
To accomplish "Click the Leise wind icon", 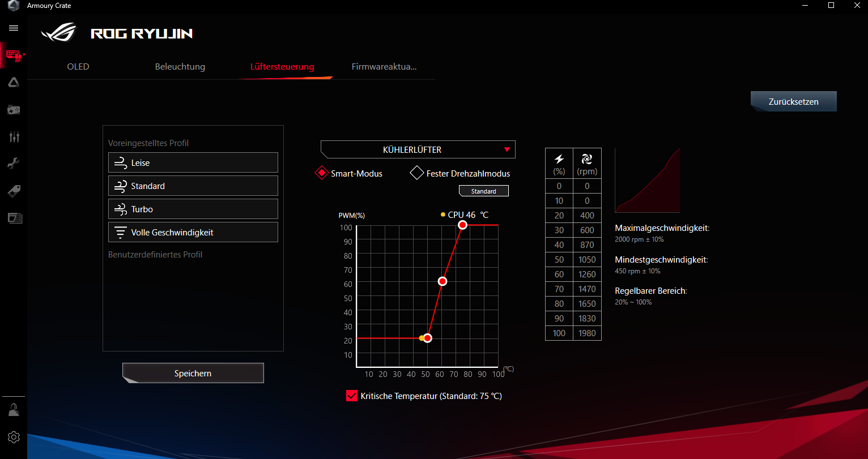I will [120, 163].
